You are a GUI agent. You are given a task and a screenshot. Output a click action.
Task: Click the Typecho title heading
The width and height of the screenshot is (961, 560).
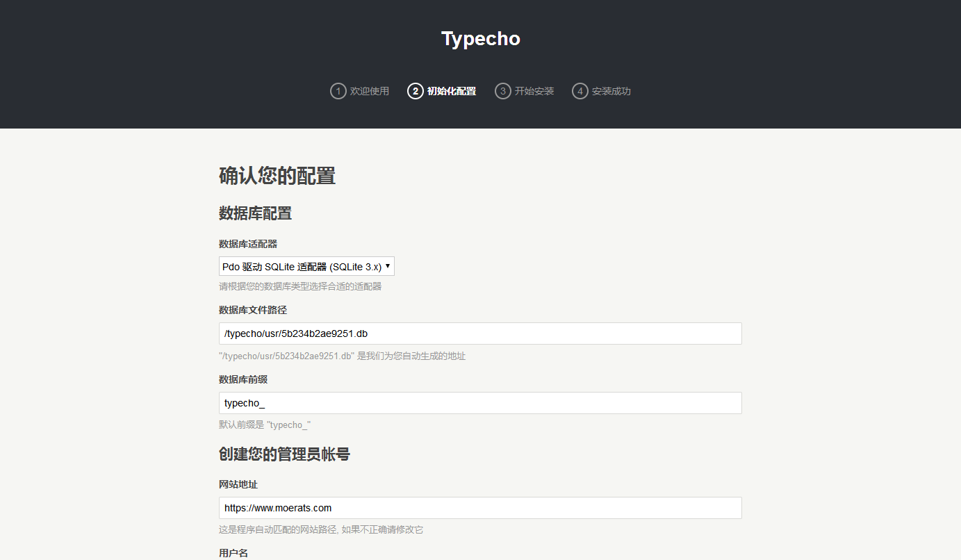tap(480, 38)
